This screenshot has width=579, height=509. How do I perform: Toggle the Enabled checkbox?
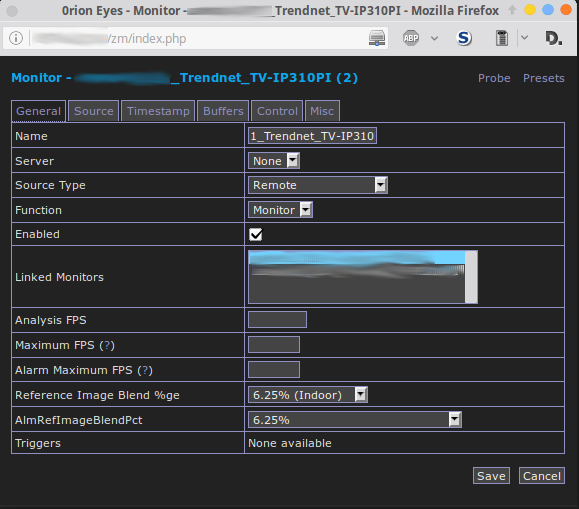(x=256, y=234)
